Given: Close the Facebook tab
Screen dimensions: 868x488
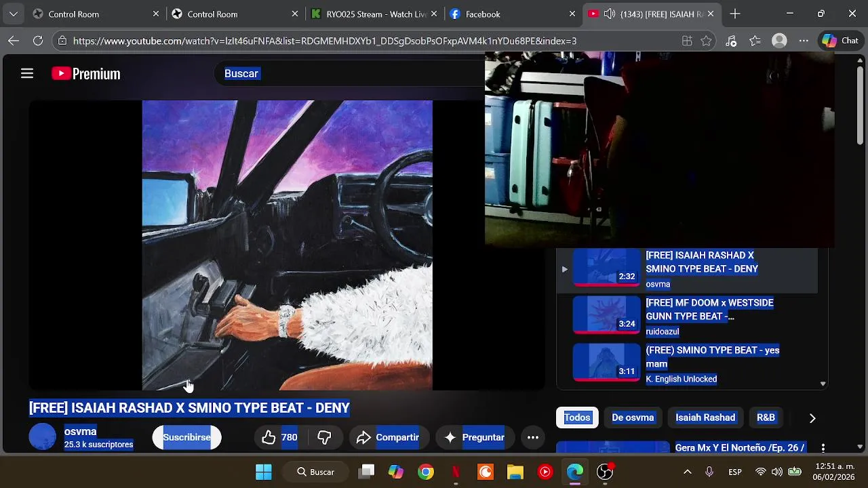Looking at the screenshot, I should (572, 14).
